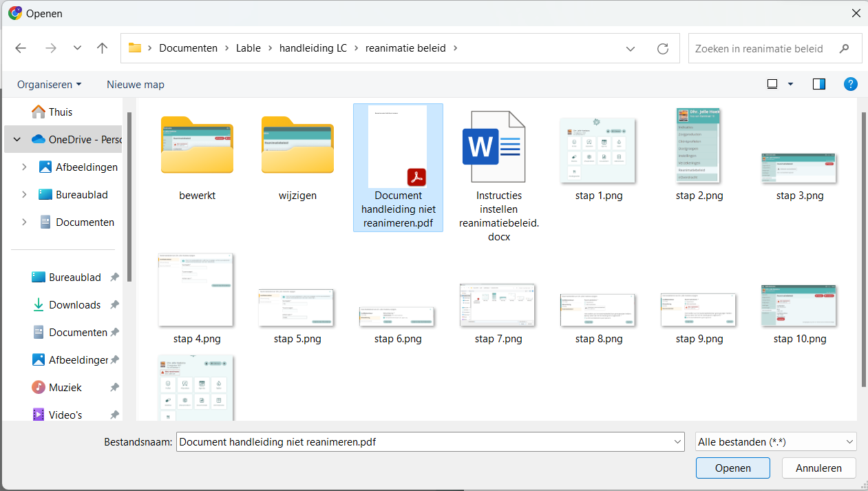Click the Annuleren button
868x491 pixels.
[x=818, y=468]
